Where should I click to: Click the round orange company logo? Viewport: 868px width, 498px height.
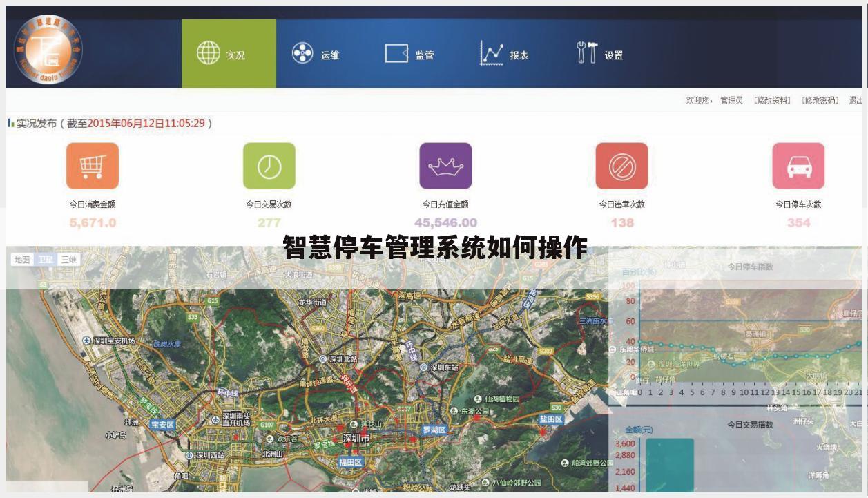point(47,50)
